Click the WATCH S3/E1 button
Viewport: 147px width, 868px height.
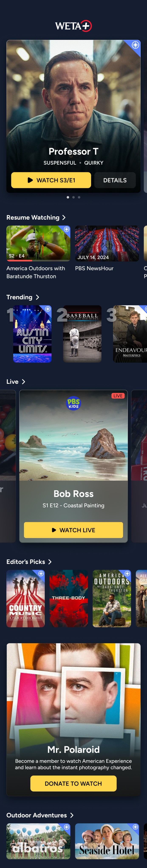[51, 180]
